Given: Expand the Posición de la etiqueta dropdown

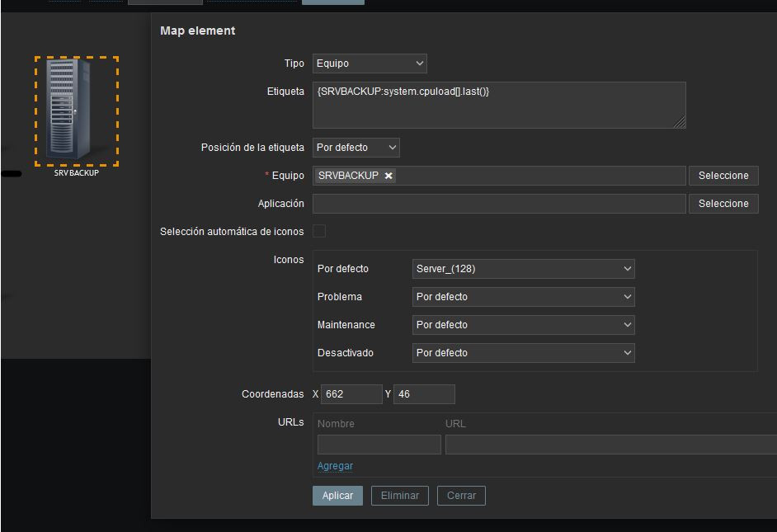Looking at the screenshot, I should [x=356, y=148].
